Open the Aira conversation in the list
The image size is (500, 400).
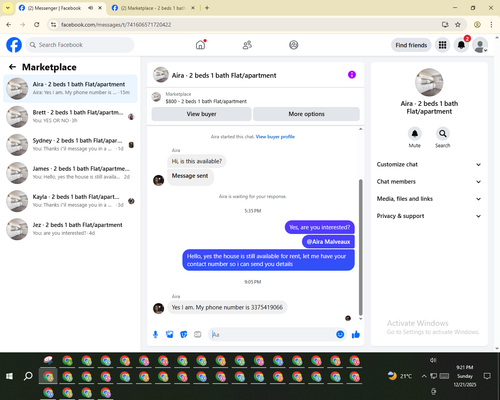[70, 89]
